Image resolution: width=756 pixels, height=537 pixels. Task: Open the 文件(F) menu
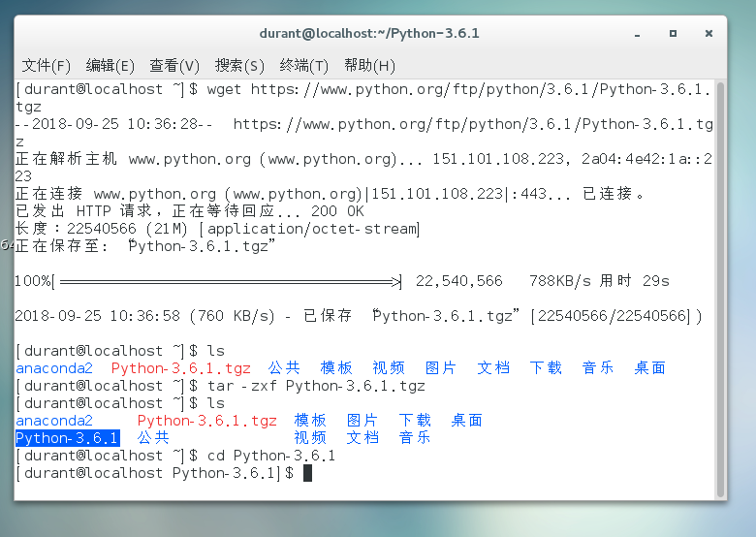tap(46, 65)
